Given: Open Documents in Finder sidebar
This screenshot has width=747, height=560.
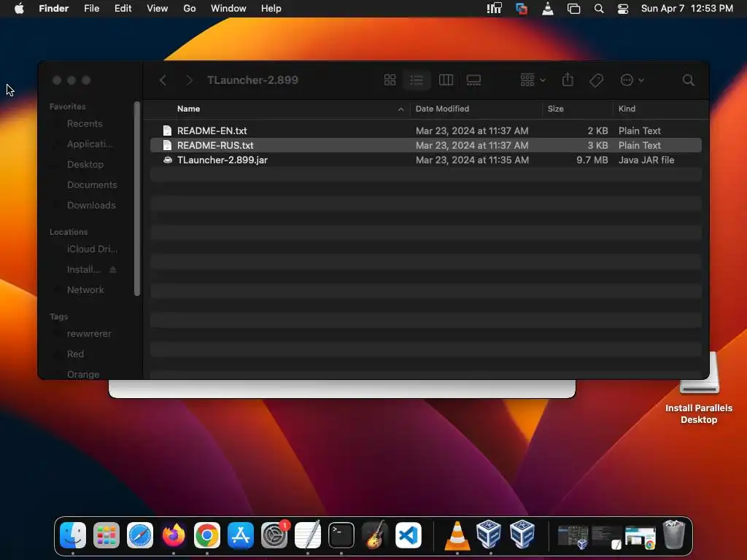Looking at the screenshot, I should [91, 184].
